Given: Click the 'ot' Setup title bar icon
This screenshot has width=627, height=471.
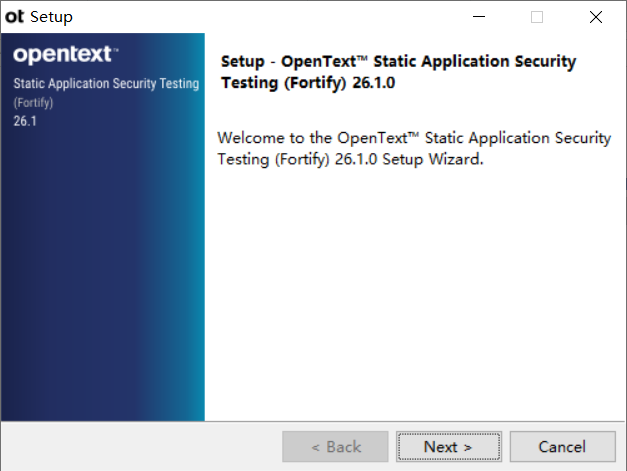Looking at the screenshot, I should (x=14, y=17).
